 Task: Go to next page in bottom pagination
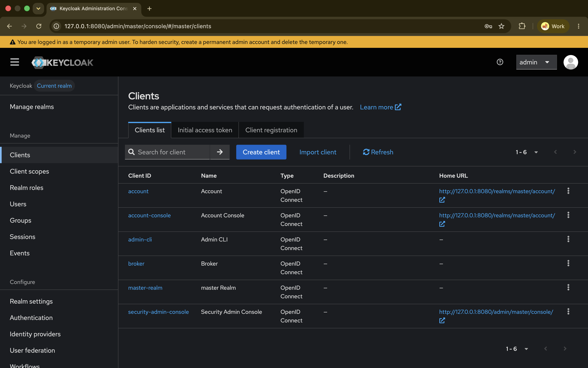pos(565,349)
